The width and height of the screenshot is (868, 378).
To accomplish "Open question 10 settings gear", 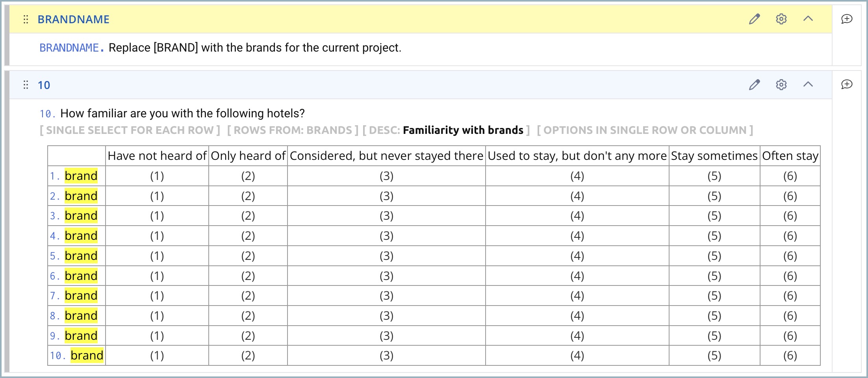I will coord(781,85).
